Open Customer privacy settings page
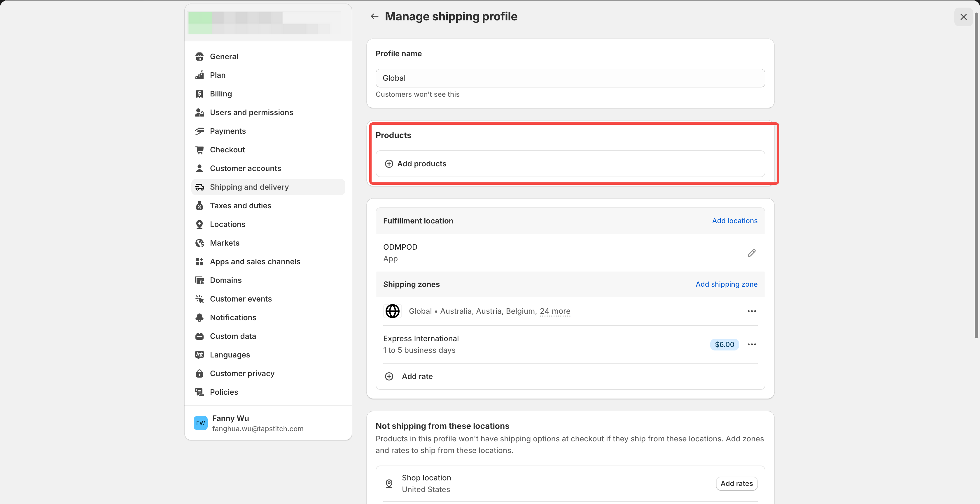The height and width of the screenshot is (504, 980). (242, 373)
